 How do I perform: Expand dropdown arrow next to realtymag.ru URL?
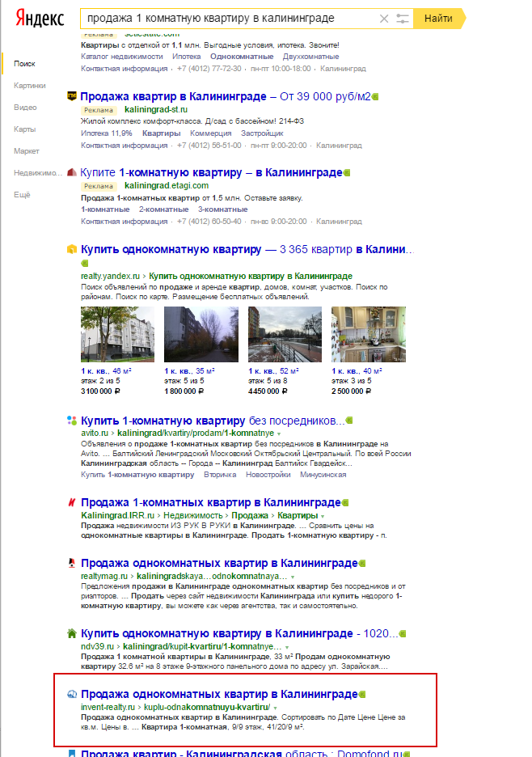click(x=293, y=577)
